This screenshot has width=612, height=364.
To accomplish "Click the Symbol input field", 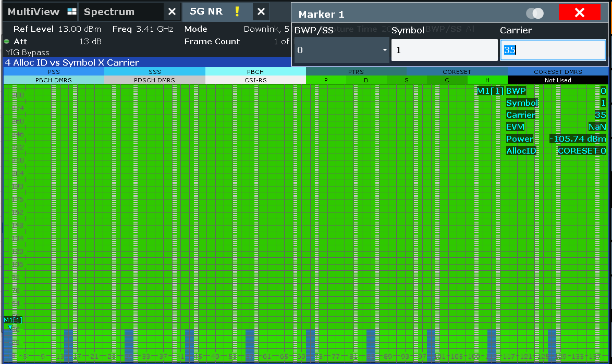I will (444, 50).
